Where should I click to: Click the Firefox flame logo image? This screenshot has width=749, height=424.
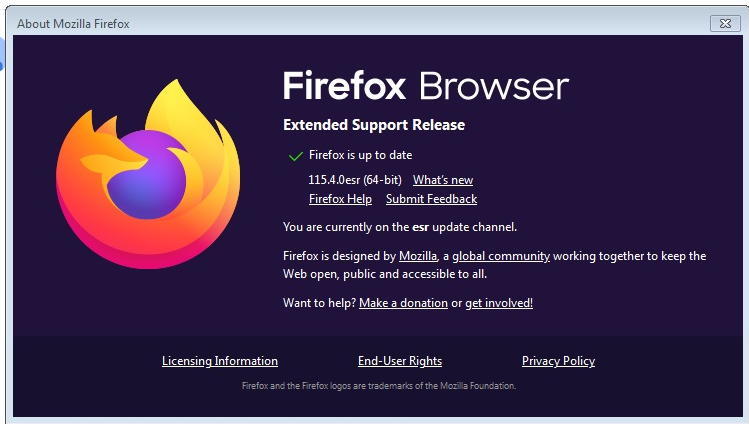(x=148, y=174)
